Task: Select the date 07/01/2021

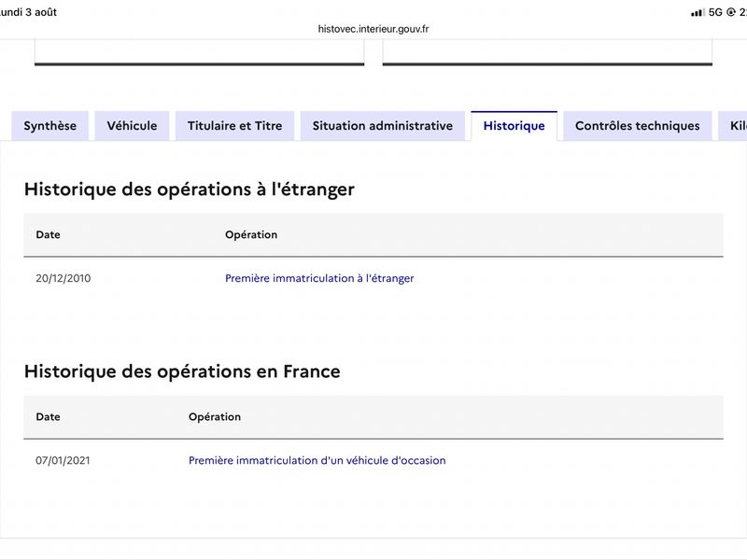Action: point(63,460)
